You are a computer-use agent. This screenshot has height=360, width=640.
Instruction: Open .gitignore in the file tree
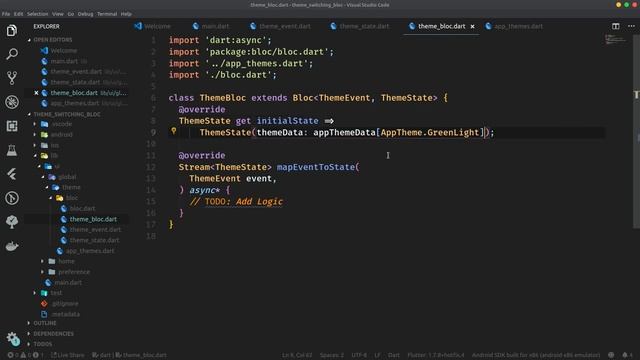(65, 304)
